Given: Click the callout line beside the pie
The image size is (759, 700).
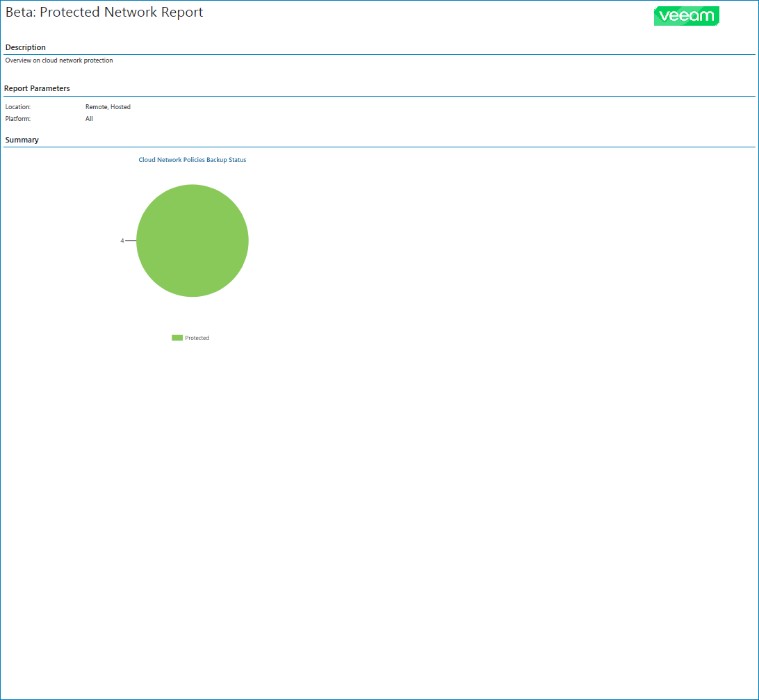Looking at the screenshot, I should [131, 241].
